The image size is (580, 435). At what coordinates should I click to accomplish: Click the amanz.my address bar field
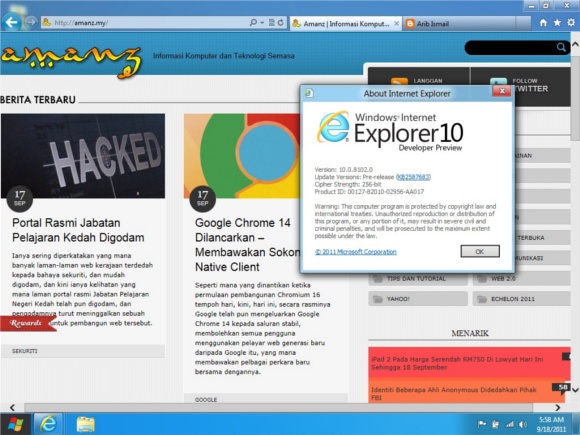coord(148,23)
